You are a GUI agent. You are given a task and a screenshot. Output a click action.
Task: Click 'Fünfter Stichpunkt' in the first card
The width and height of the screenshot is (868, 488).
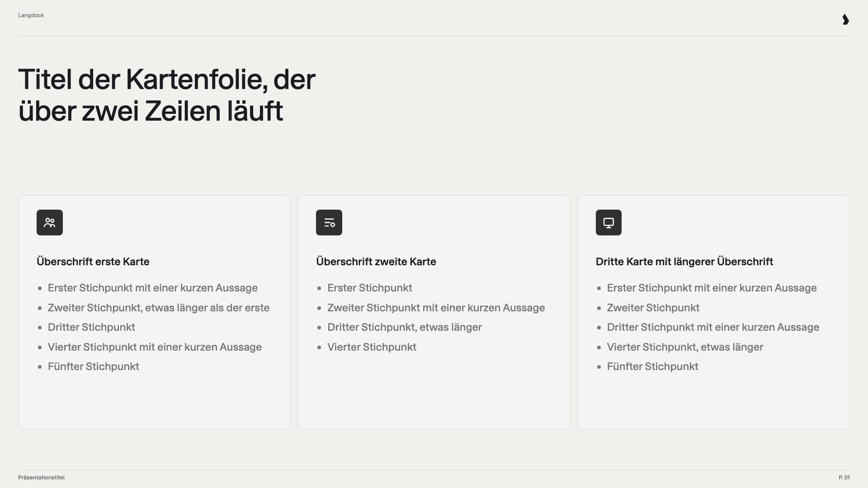coord(93,367)
